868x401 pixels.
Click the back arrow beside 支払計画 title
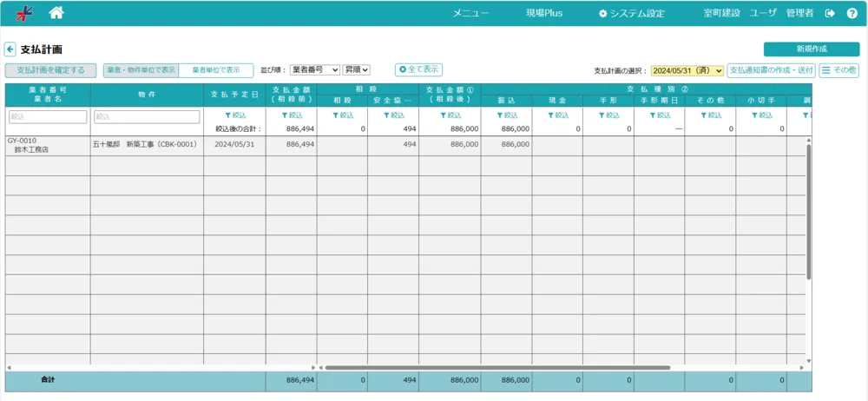tap(10, 49)
